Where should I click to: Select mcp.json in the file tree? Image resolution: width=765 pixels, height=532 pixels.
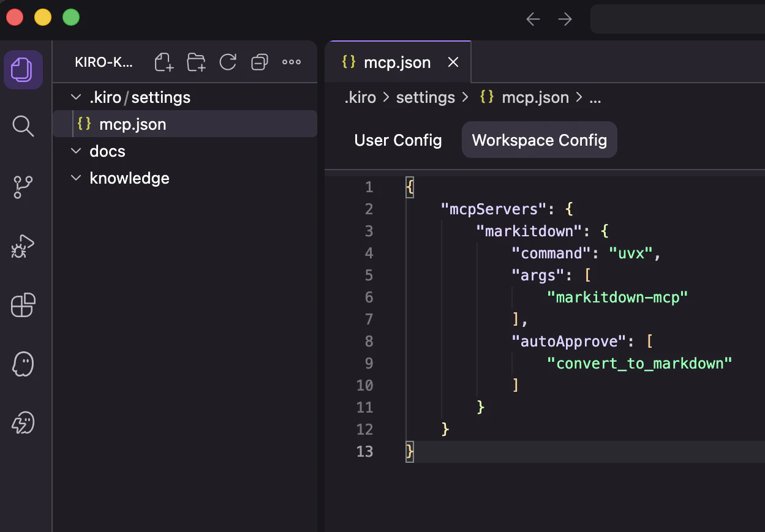185,124
